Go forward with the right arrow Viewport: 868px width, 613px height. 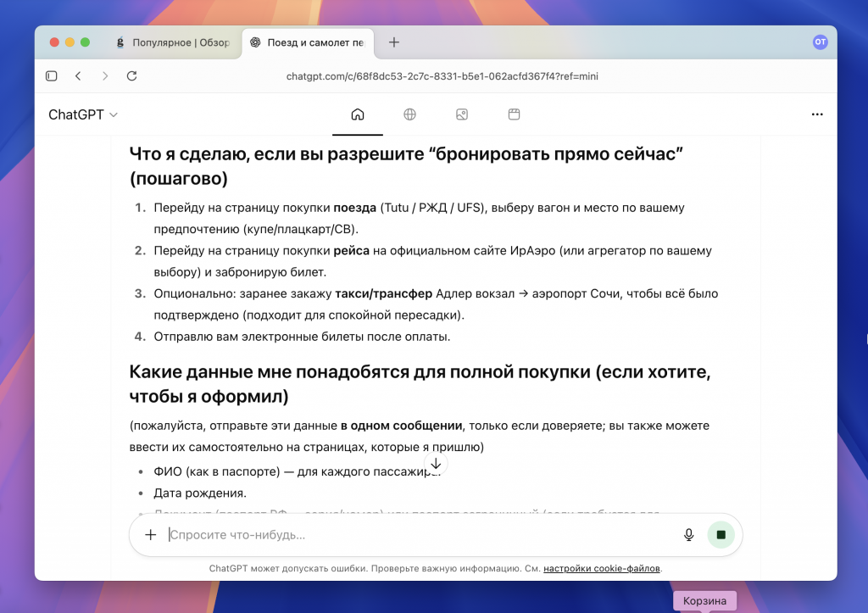(x=104, y=75)
